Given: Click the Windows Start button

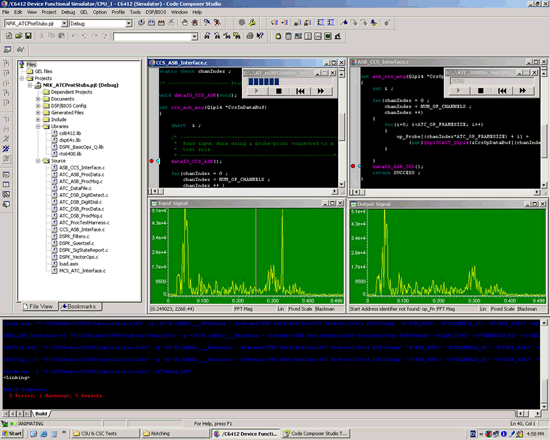Looking at the screenshot, I should (x=12, y=434).
